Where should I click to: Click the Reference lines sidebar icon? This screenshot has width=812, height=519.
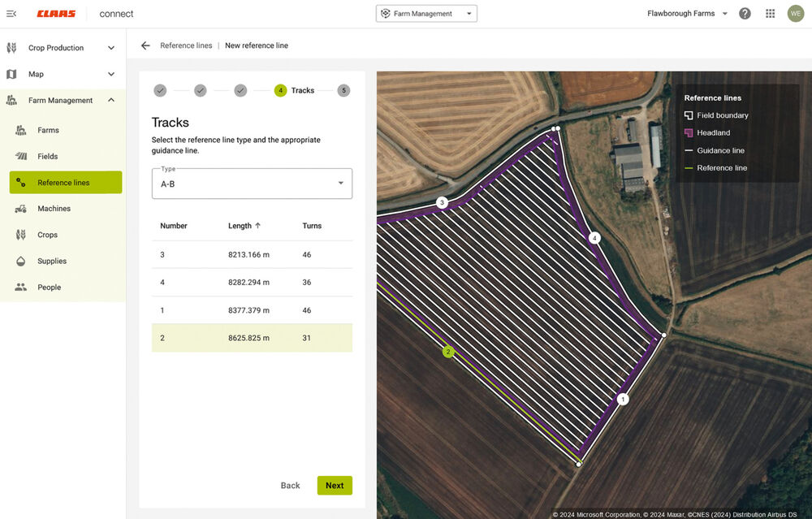(x=21, y=182)
